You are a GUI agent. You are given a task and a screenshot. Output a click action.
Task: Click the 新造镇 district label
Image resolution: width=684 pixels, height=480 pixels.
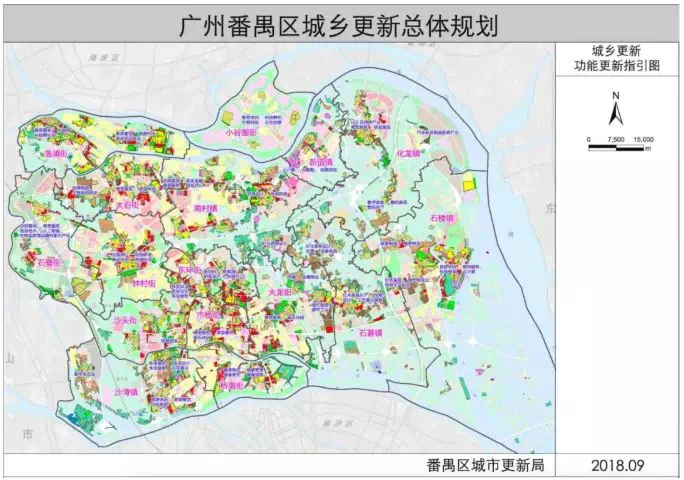point(321,162)
